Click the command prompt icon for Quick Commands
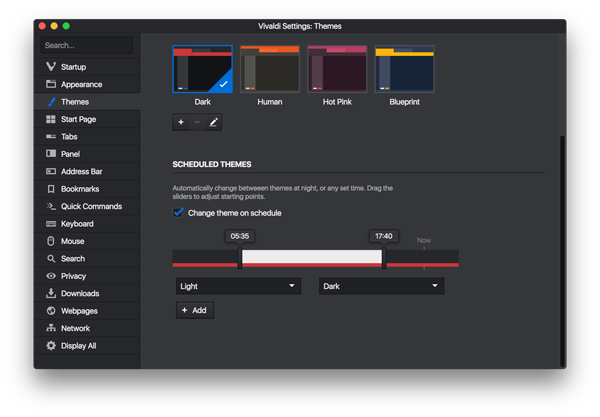 (x=51, y=206)
